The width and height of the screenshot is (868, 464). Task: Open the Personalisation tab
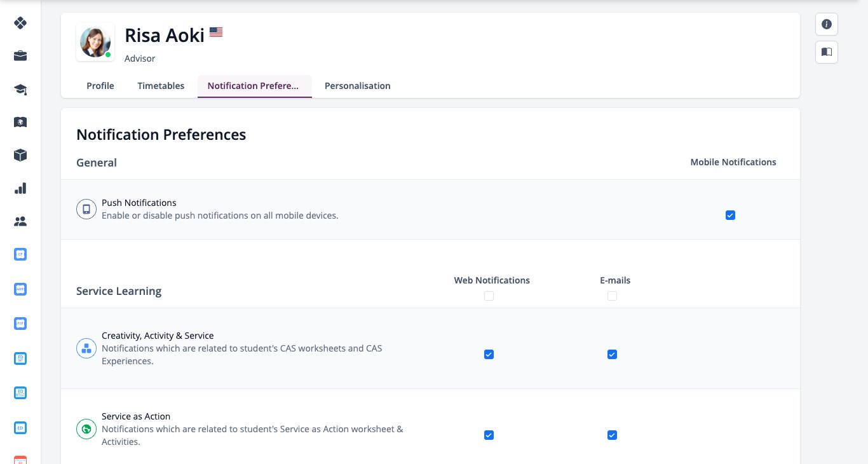click(x=358, y=86)
